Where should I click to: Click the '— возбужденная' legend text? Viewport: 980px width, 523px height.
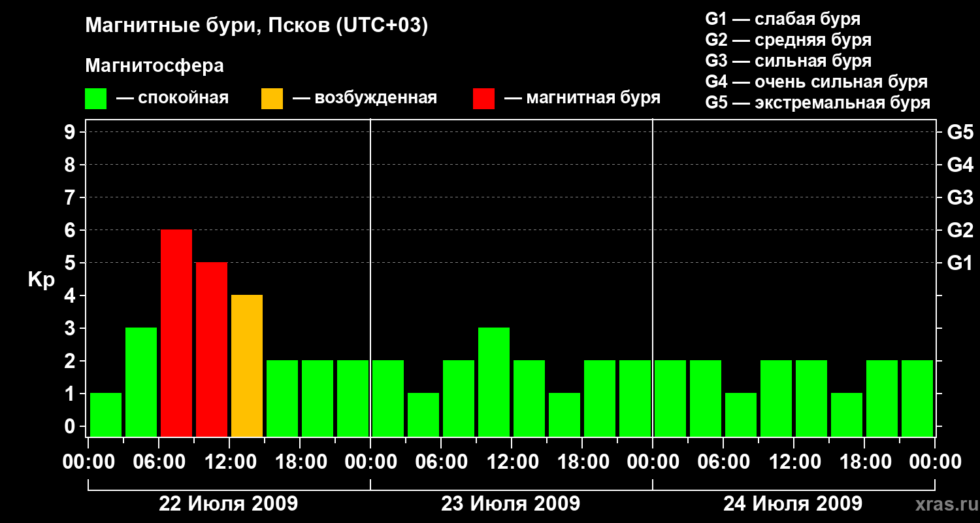[365, 99]
